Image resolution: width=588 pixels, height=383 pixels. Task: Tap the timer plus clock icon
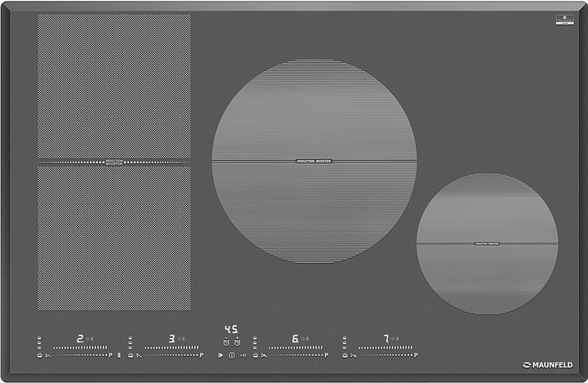237,341
